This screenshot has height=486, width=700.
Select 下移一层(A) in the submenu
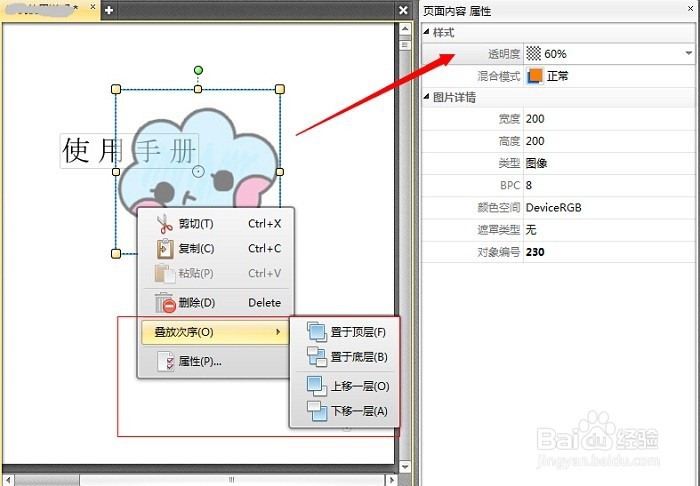pos(345,411)
